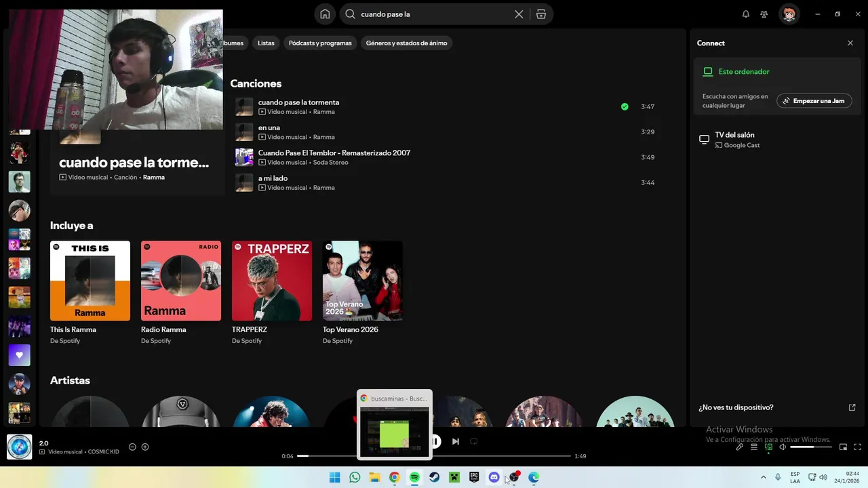
Task: Open the notifications bell
Action: point(746,14)
